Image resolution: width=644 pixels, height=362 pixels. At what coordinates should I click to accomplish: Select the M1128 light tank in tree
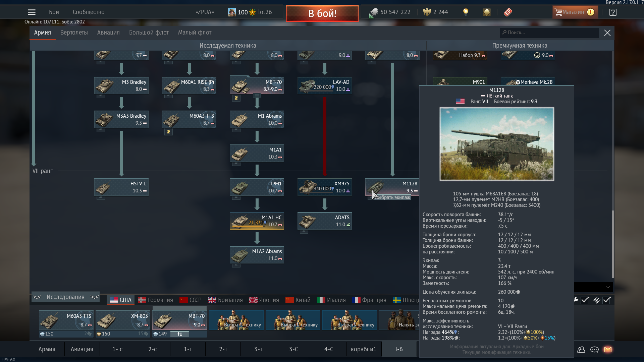coord(392,187)
